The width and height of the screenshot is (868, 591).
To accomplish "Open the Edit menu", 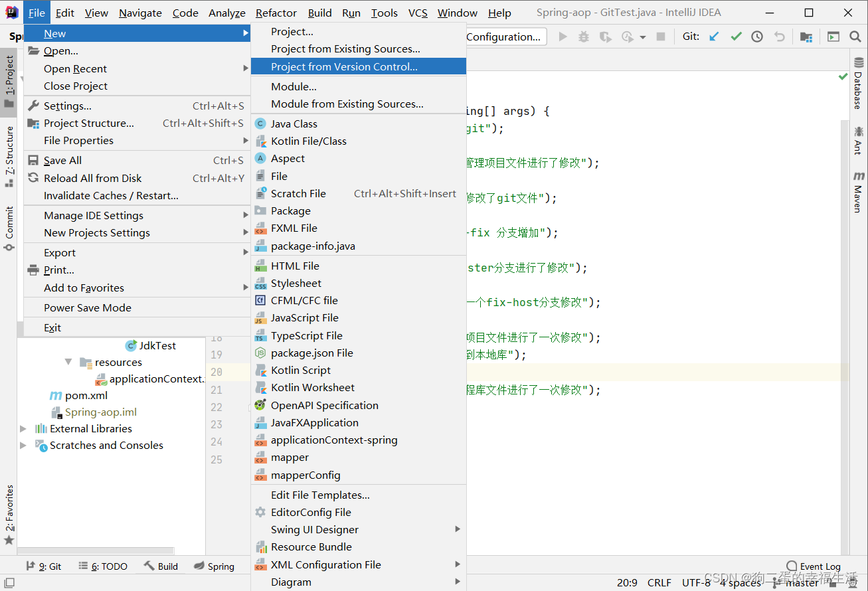I will tap(65, 13).
